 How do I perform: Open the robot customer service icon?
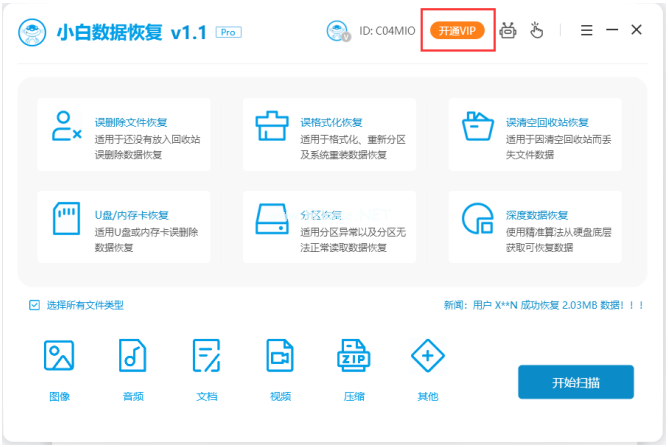coord(508,30)
